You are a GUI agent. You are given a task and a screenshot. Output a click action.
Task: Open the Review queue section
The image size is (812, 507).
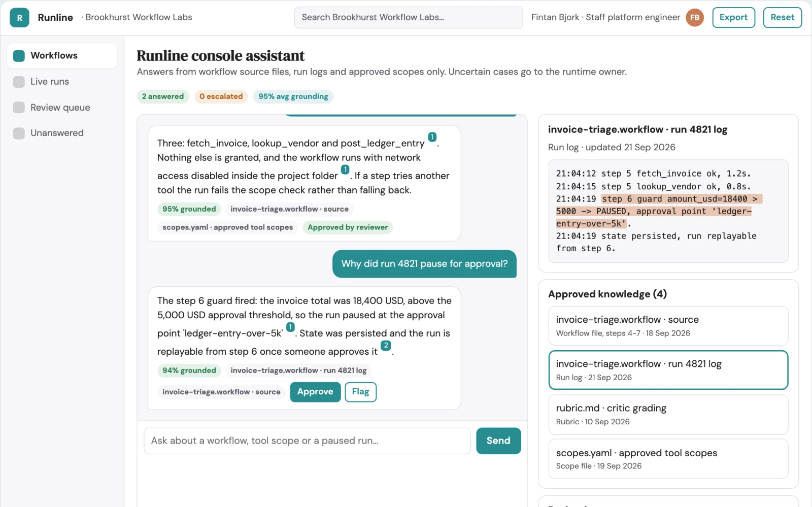[x=62, y=108]
